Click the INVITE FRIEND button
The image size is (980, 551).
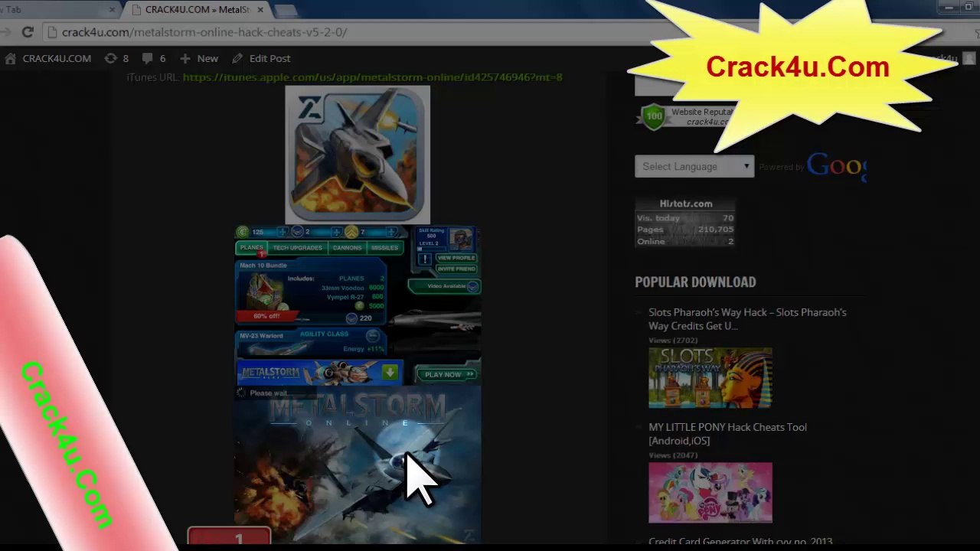tap(456, 269)
